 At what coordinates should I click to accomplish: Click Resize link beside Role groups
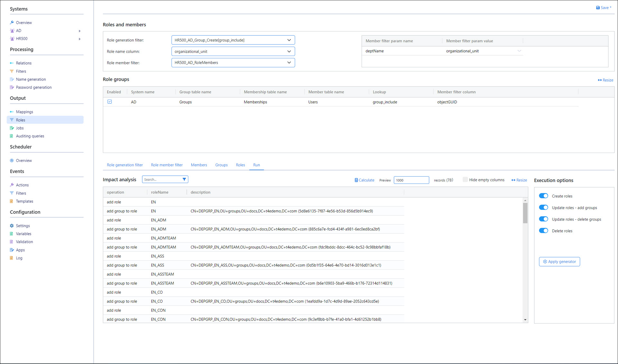tap(605, 80)
